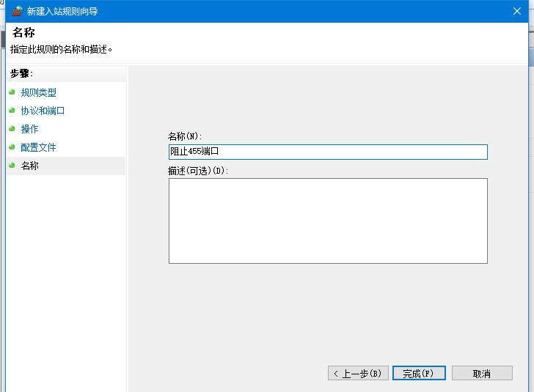The height and width of the screenshot is (392, 534).
Task: Close the 新建入站规则向导 window
Action: pyautogui.click(x=516, y=11)
